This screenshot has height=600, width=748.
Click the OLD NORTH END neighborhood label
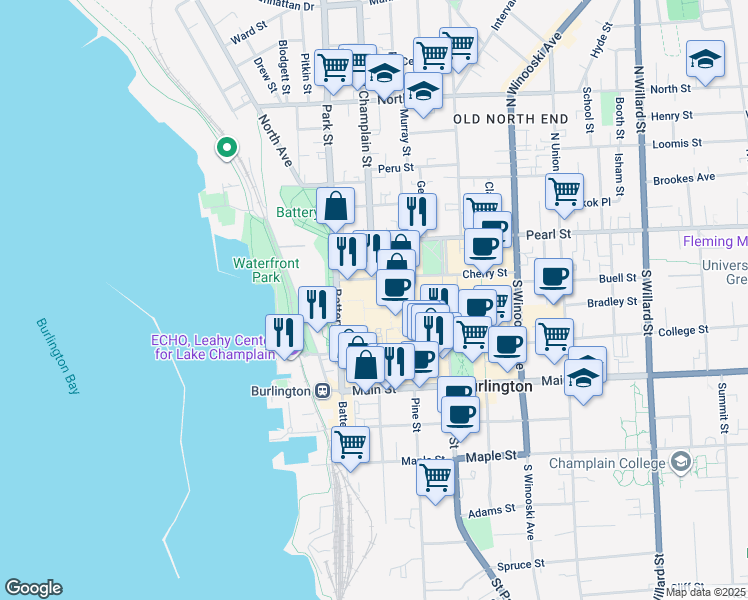tap(511, 119)
